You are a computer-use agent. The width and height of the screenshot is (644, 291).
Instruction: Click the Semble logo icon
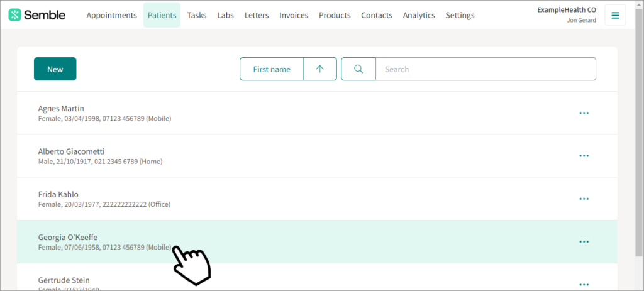(14, 15)
